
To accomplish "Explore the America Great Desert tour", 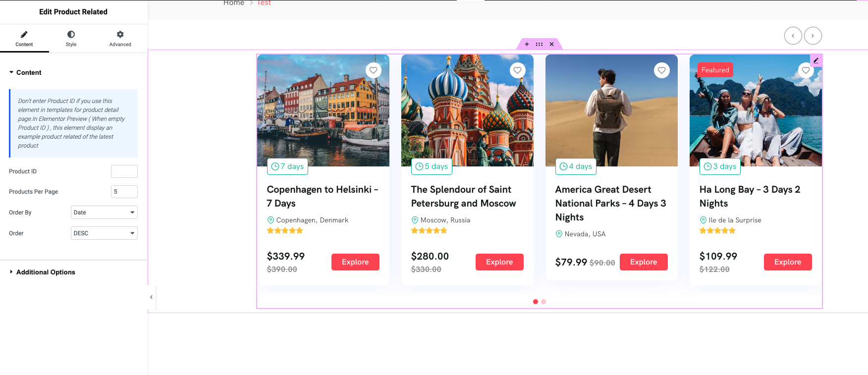I will pos(644,262).
